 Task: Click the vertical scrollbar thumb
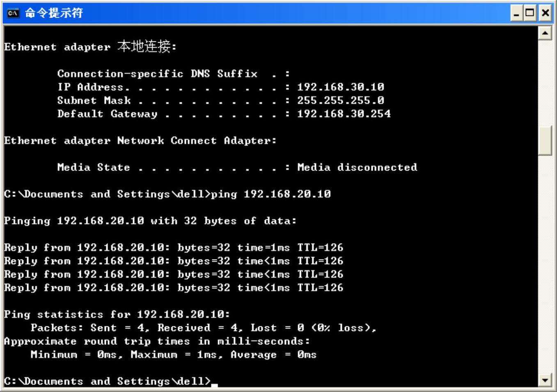tap(545, 141)
